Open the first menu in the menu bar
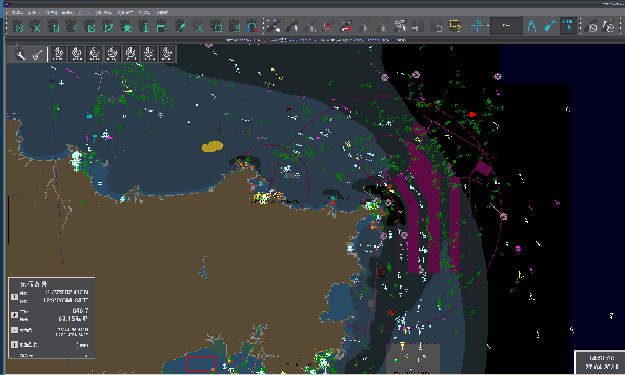The height and width of the screenshot is (375, 625). pyautogui.click(x=17, y=13)
